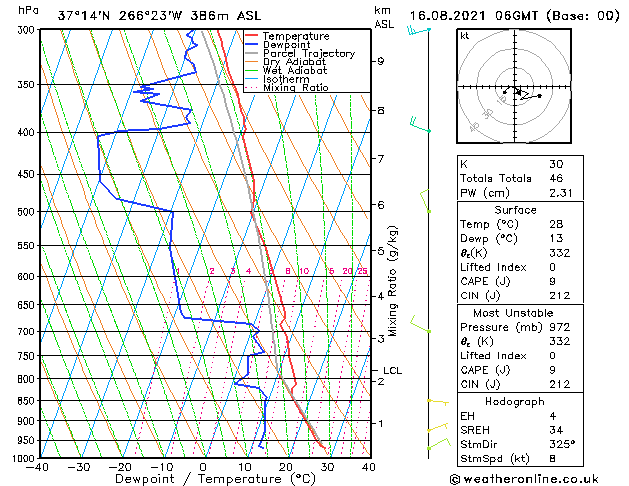629x486 pixels.
Task: Click the weatheronline.co.uk copyright link
Action: pyautogui.click(x=523, y=479)
